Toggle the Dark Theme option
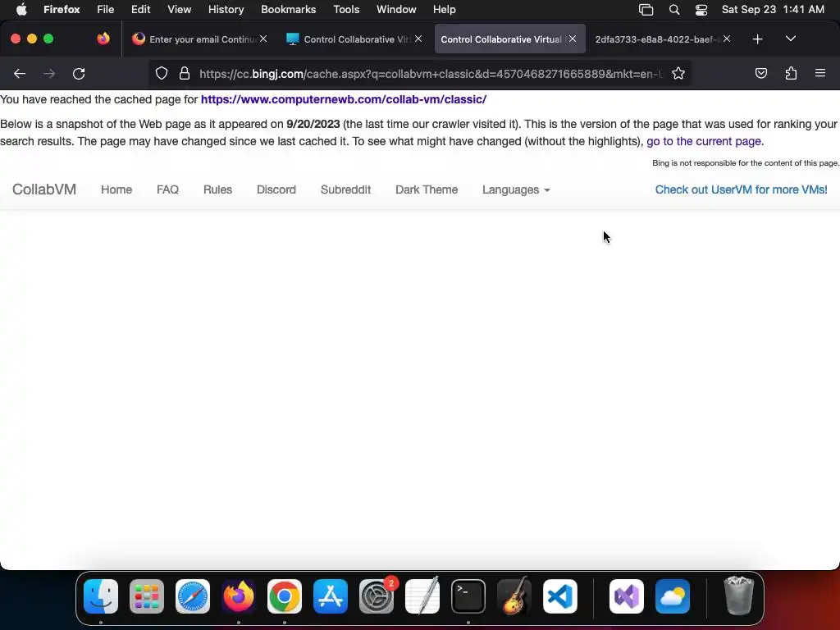 click(427, 189)
